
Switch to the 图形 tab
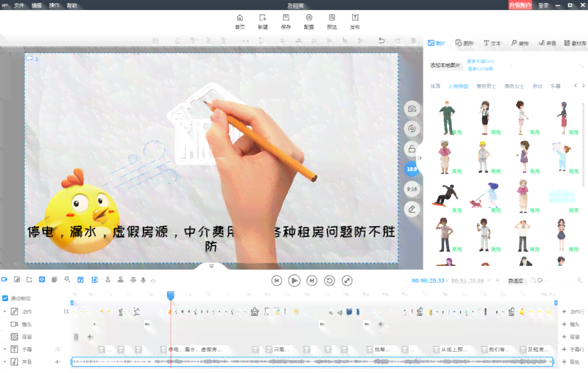[465, 43]
